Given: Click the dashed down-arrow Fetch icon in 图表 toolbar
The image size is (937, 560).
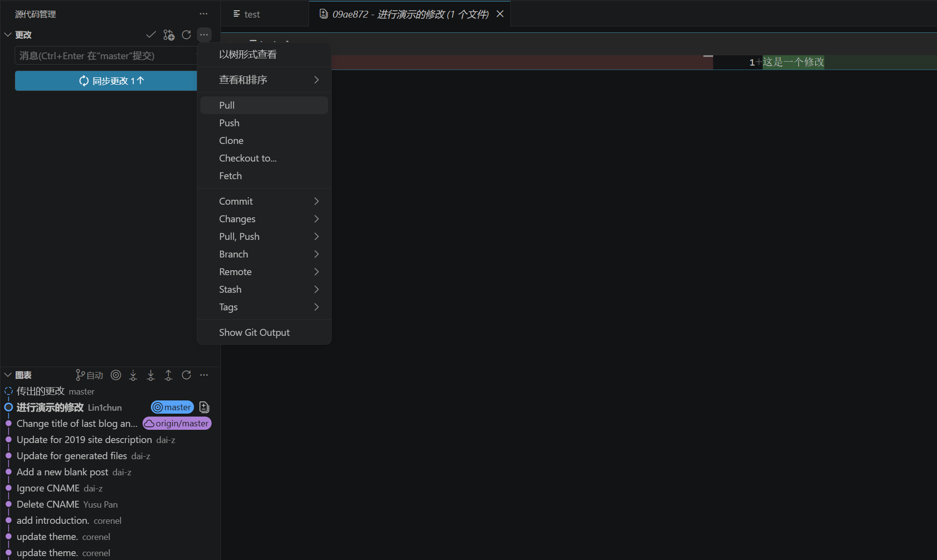Looking at the screenshot, I should [x=133, y=375].
